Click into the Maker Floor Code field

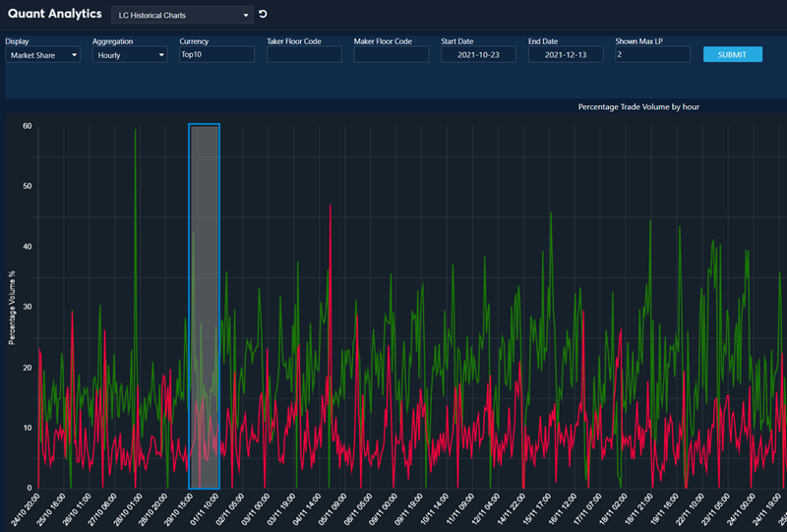point(392,55)
